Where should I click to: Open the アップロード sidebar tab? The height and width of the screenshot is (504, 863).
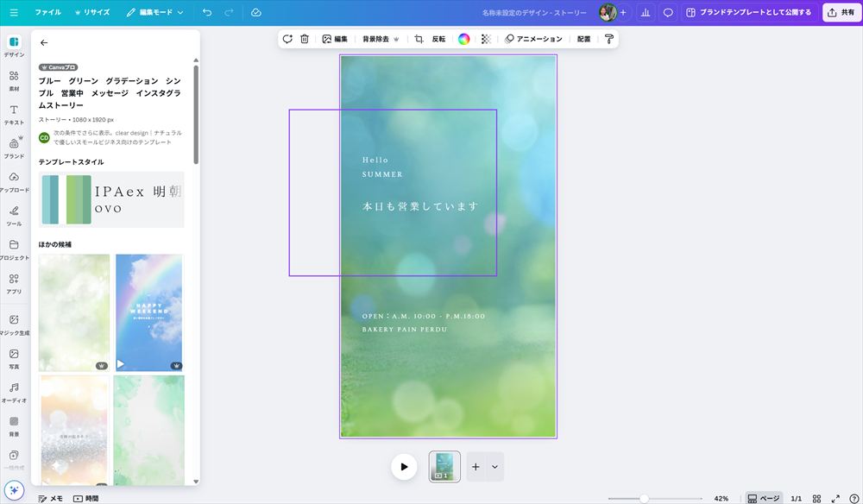pos(14,182)
